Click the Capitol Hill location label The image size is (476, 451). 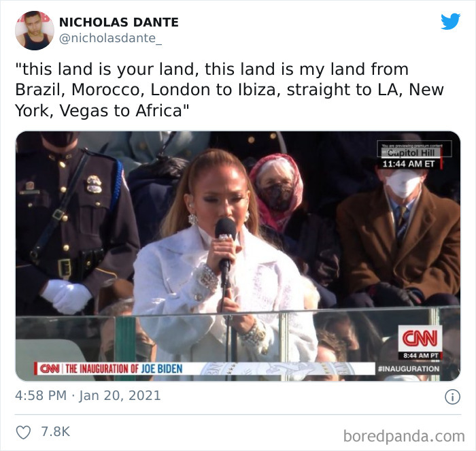(411, 152)
